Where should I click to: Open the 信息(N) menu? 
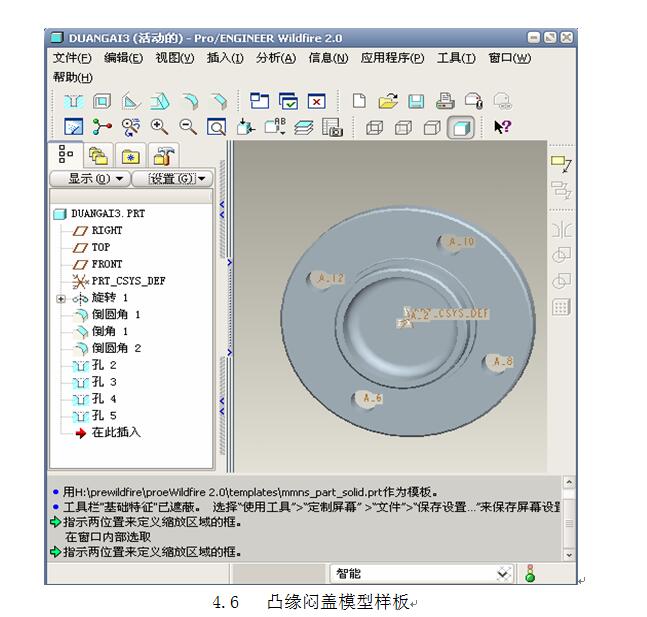[328, 58]
